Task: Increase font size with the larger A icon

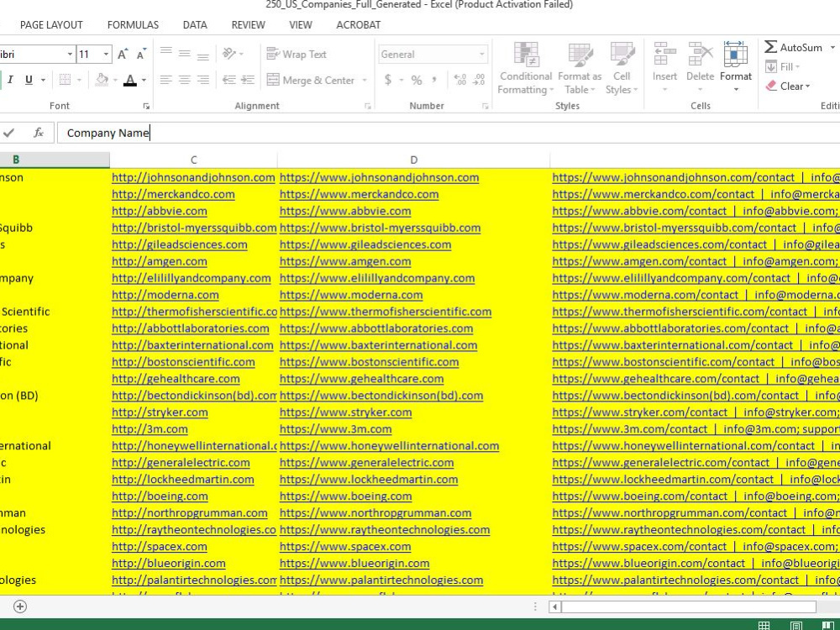Action: pyautogui.click(x=122, y=54)
